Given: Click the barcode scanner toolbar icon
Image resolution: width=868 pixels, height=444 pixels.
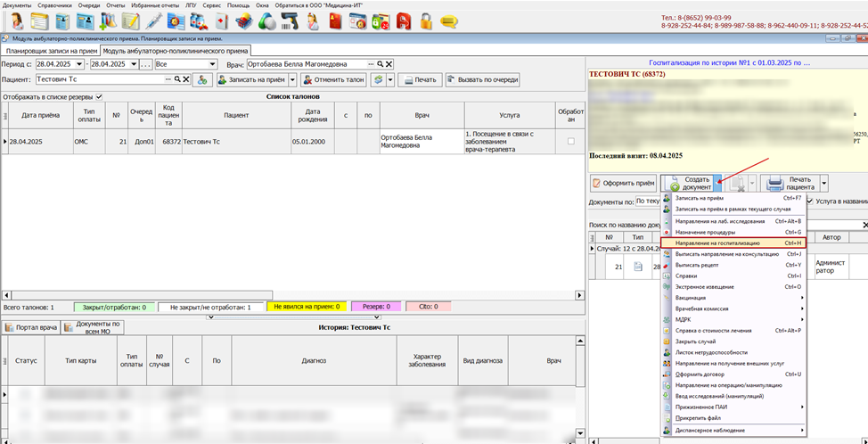Looking at the screenshot, I should click(290, 21).
